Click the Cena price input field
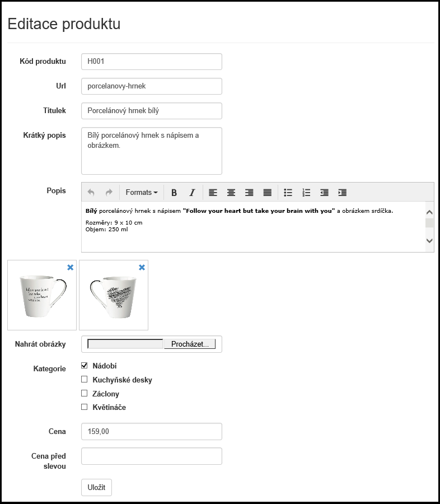Image resolution: width=440 pixels, height=504 pixels. [x=152, y=432]
